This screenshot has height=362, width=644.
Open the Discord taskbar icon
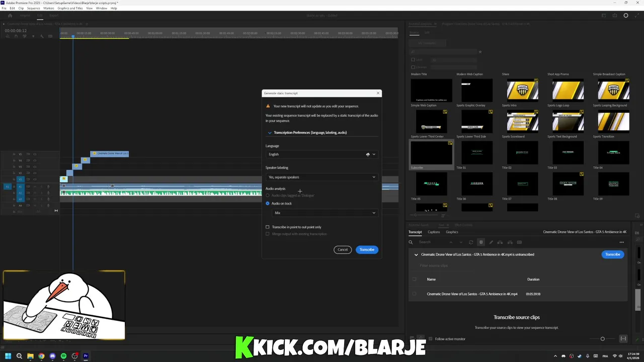point(52,356)
